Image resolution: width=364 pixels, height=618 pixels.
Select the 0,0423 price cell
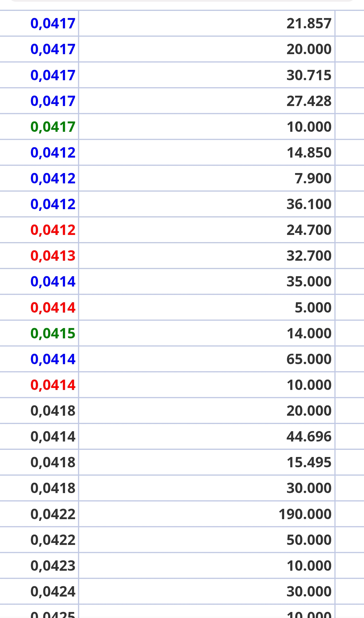click(39, 566)
